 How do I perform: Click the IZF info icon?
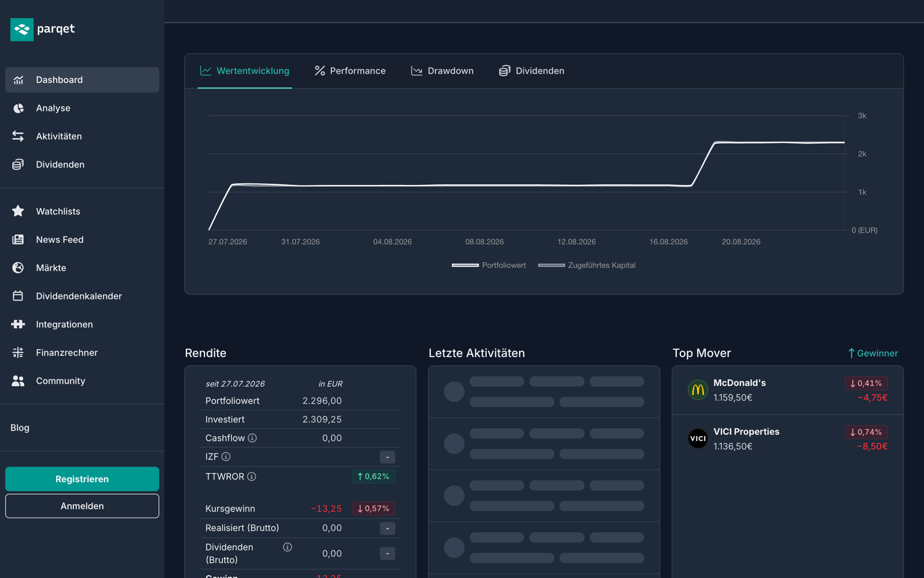pos(226,457)
